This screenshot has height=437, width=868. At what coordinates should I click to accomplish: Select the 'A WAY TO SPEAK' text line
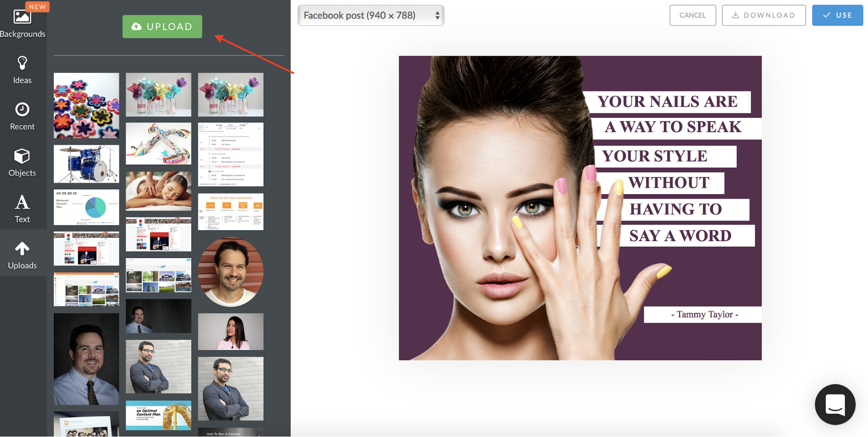[x=673, y=128]
